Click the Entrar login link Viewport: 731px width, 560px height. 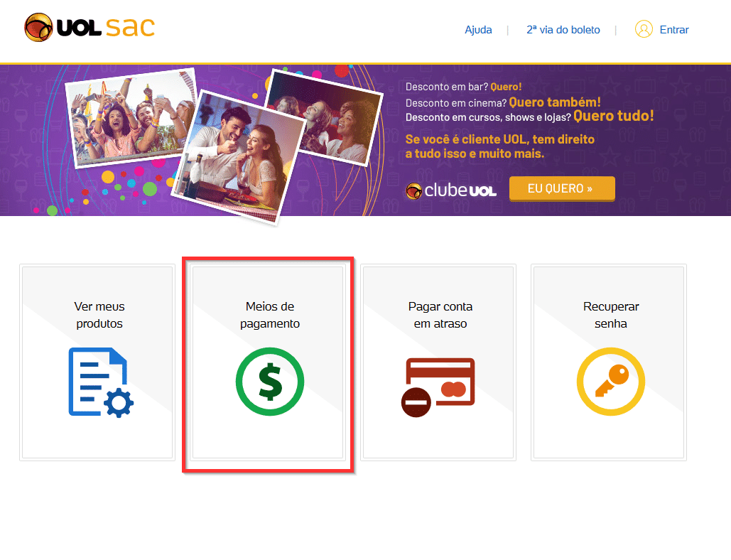[x=674, y=30]
